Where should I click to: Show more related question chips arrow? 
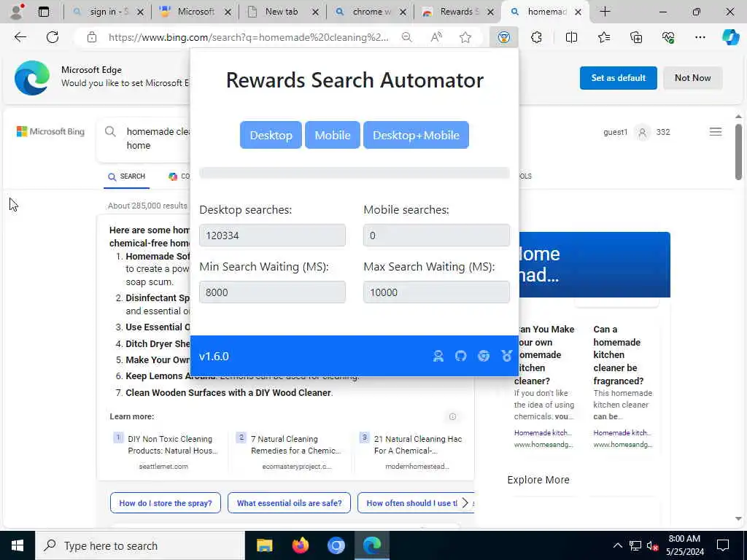[x=465, y=503]
